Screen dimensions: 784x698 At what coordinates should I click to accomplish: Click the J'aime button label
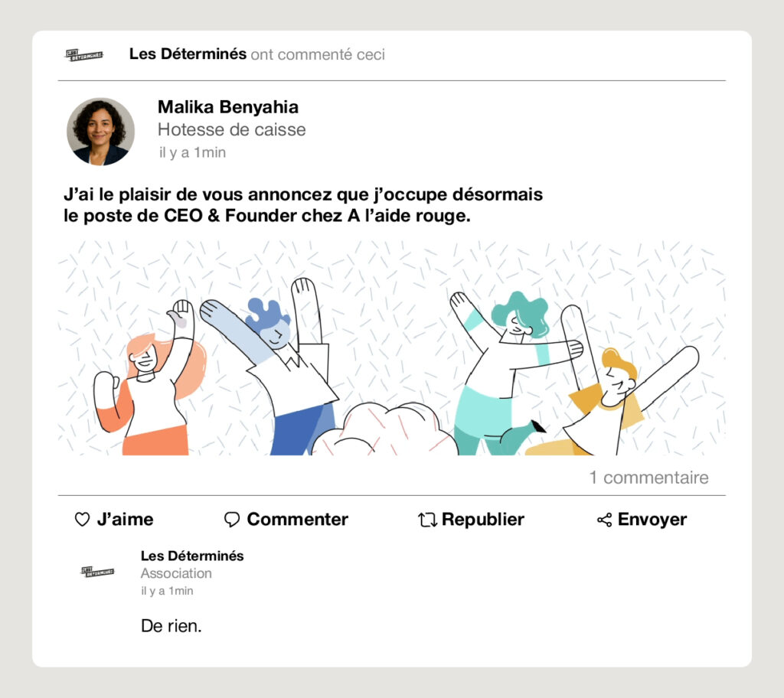coord(125,520)
